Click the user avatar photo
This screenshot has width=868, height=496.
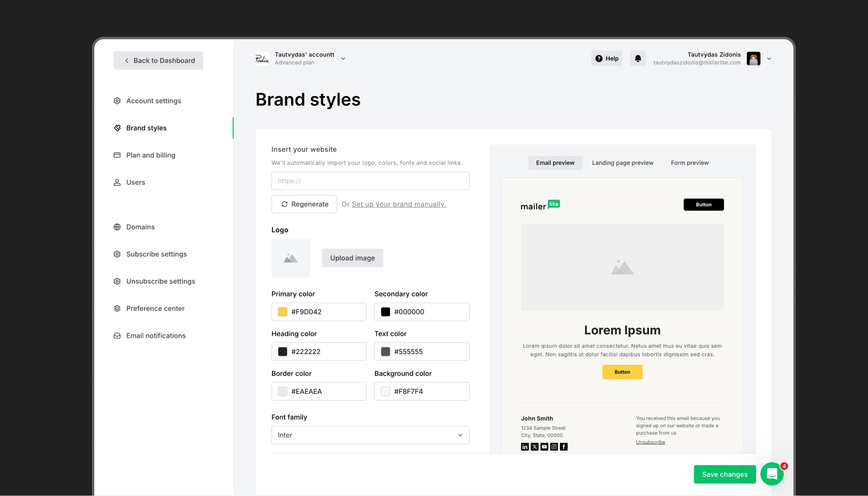(x=753, y=59)
